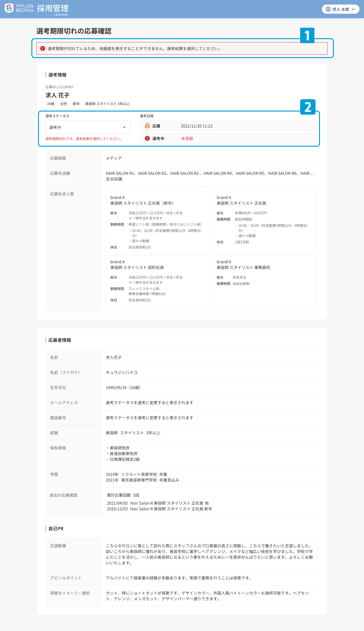This screenshot has width=364, height=631.
Task: Click the 採用管理 header title
Action: [53, 8]
